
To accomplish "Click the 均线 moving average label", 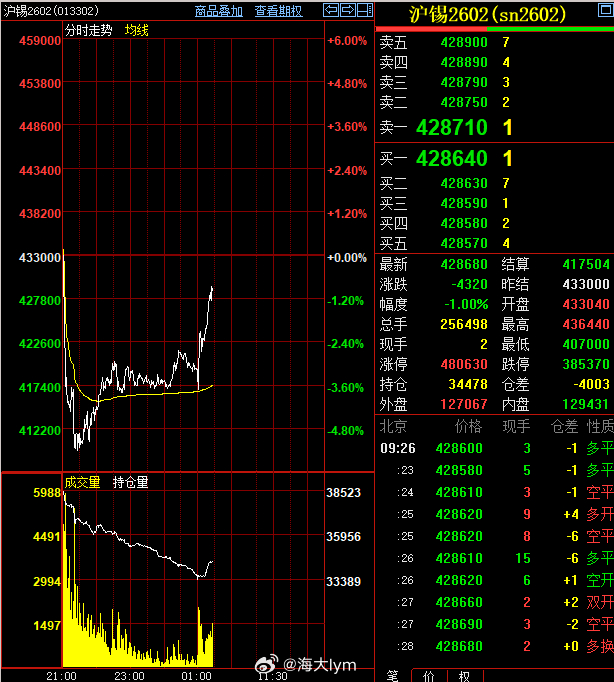I will click(137, 30).
